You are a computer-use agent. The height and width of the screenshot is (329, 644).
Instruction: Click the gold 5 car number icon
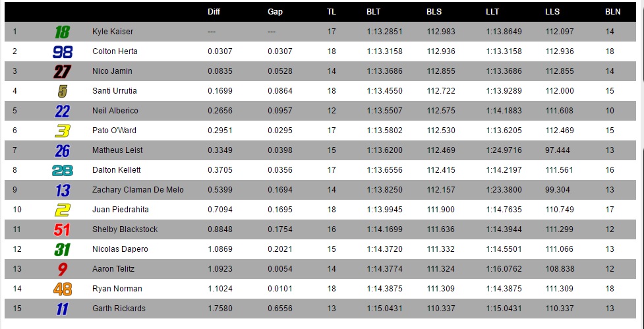[x=62, y=91]
